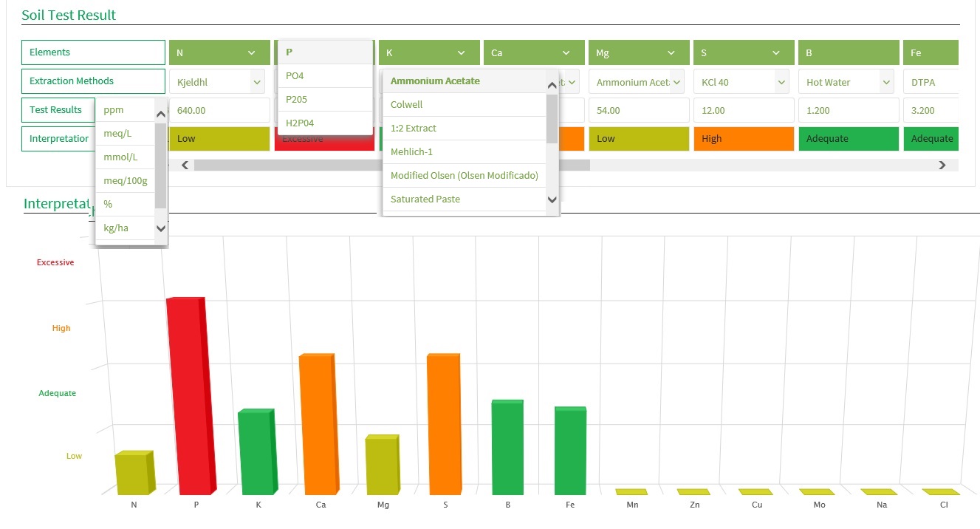Select kg/ha from the units list
The height and width of the screenshot is (529, 980).
tap(126, 228)
